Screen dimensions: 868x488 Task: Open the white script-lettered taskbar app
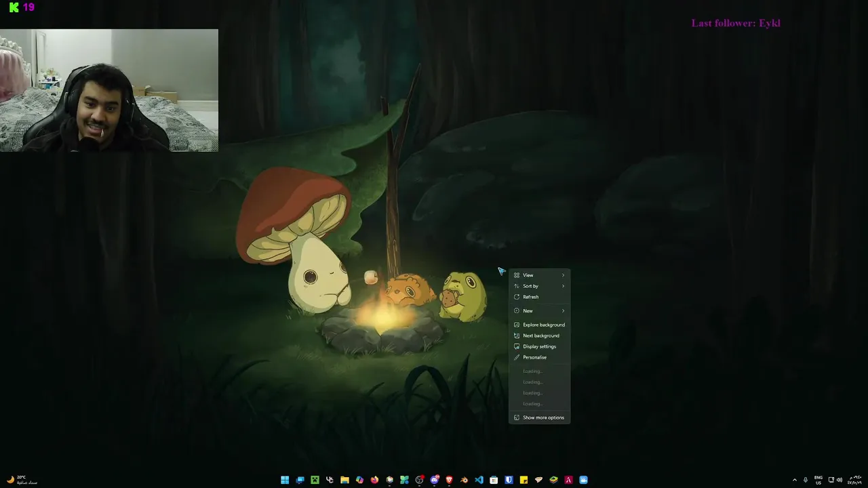tap(330, 480)
